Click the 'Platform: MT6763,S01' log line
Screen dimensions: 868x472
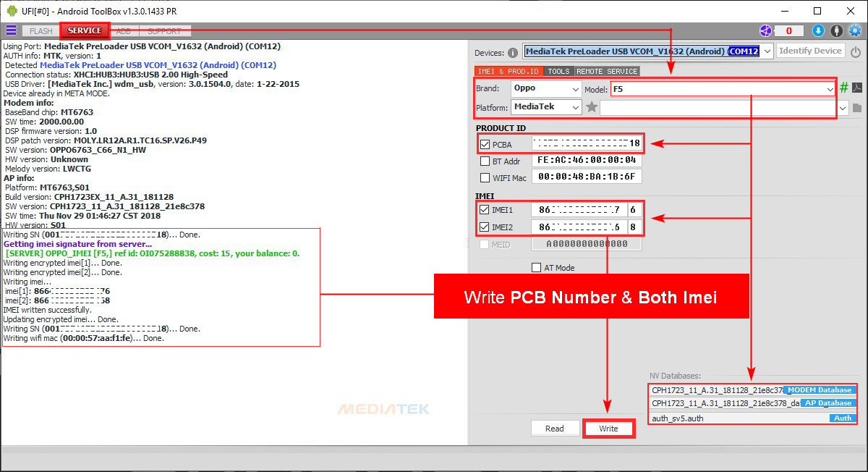(46, 187)
